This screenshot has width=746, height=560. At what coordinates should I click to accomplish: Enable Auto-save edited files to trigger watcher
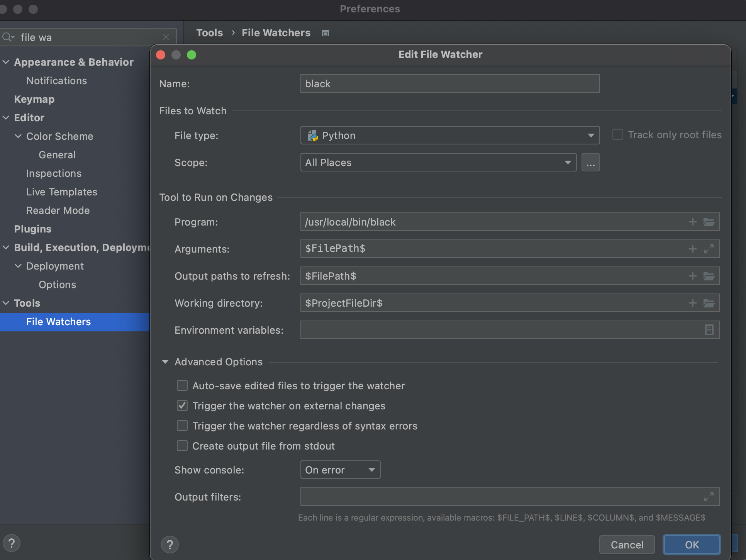tap(182, 386)
